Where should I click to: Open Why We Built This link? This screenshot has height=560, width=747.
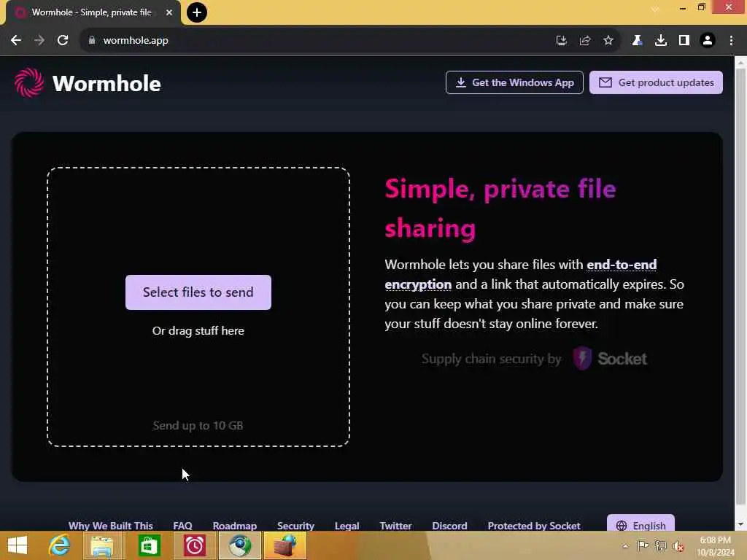pyautogui.click(x=111, y=525)
